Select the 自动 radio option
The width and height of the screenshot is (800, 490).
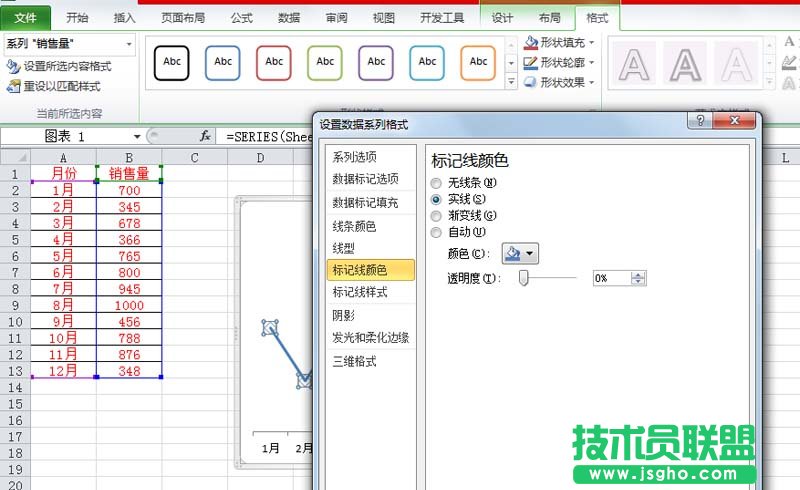436,232
